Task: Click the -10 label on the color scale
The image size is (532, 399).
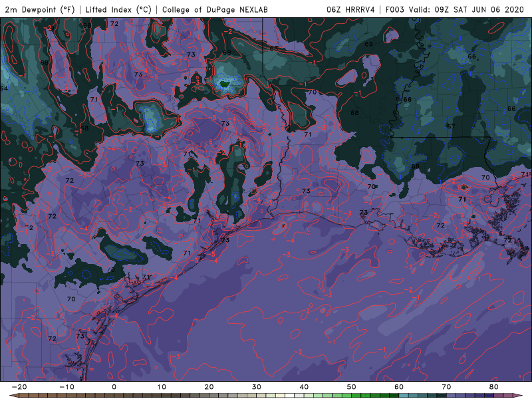Action: pos(66,387)
